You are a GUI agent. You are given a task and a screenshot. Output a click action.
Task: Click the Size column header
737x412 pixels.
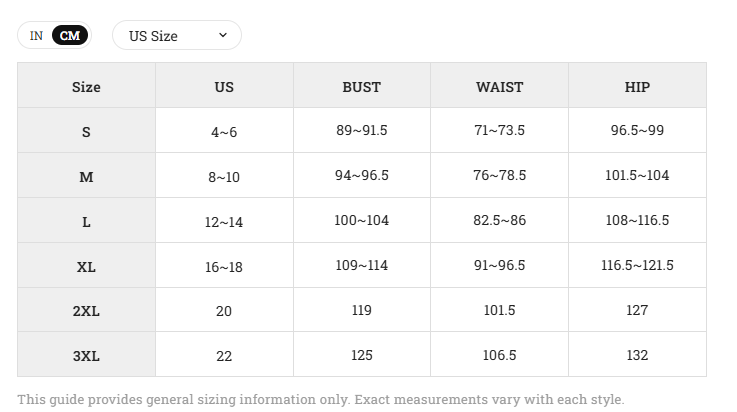[x=86, y=87]
